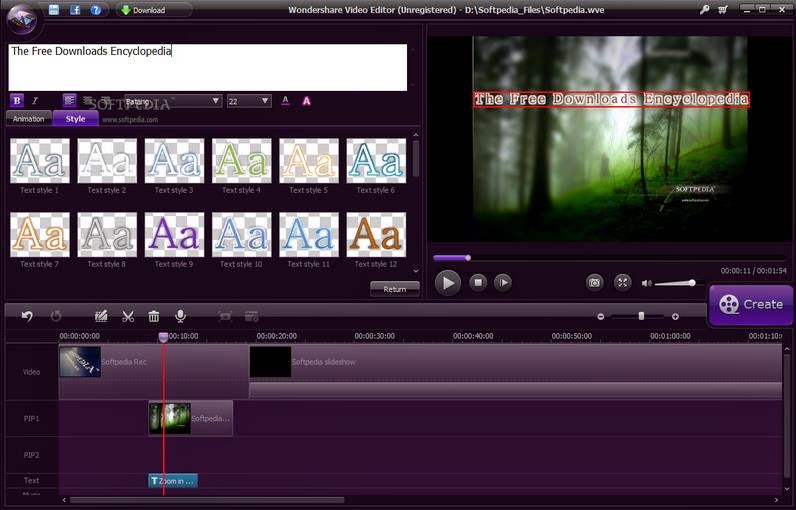Screen dimensions: 796x510
Task: Click the Create button
Action: [x=750, y=304]
